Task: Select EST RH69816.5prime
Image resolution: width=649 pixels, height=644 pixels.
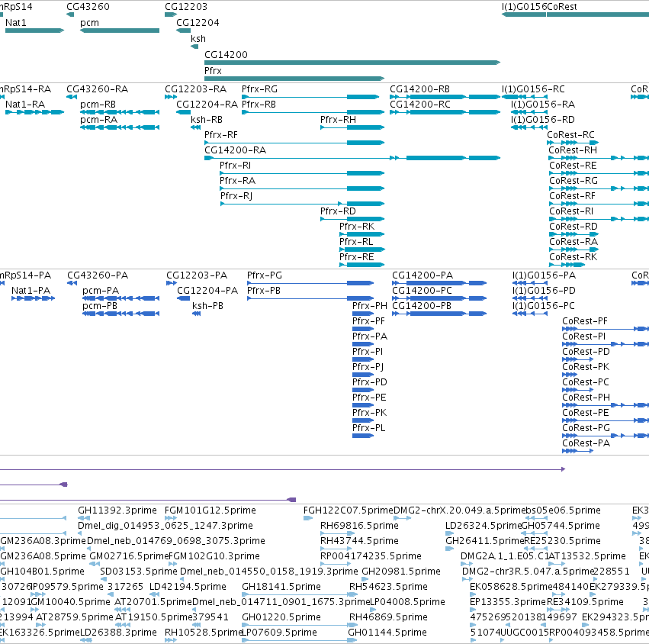Action: click(337, 533)
